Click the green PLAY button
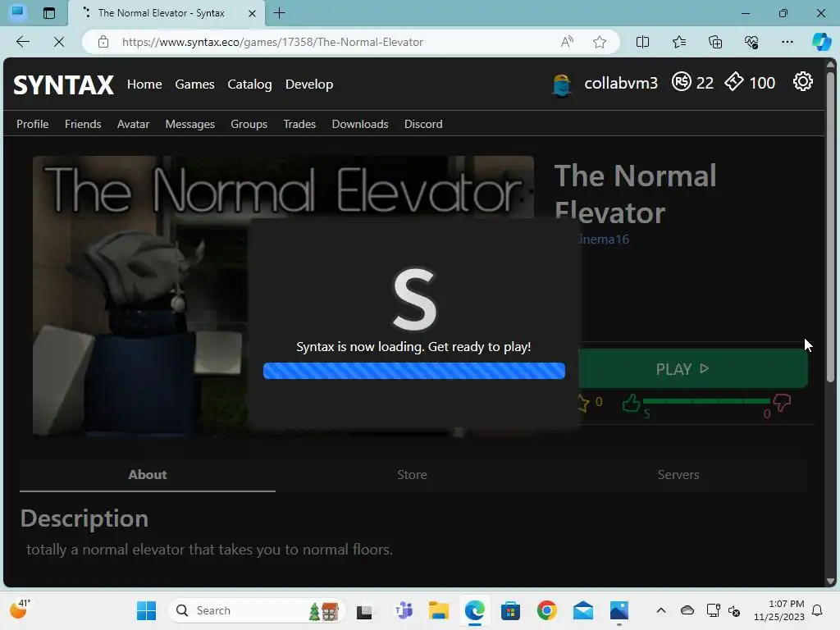 tap(693, 368)
